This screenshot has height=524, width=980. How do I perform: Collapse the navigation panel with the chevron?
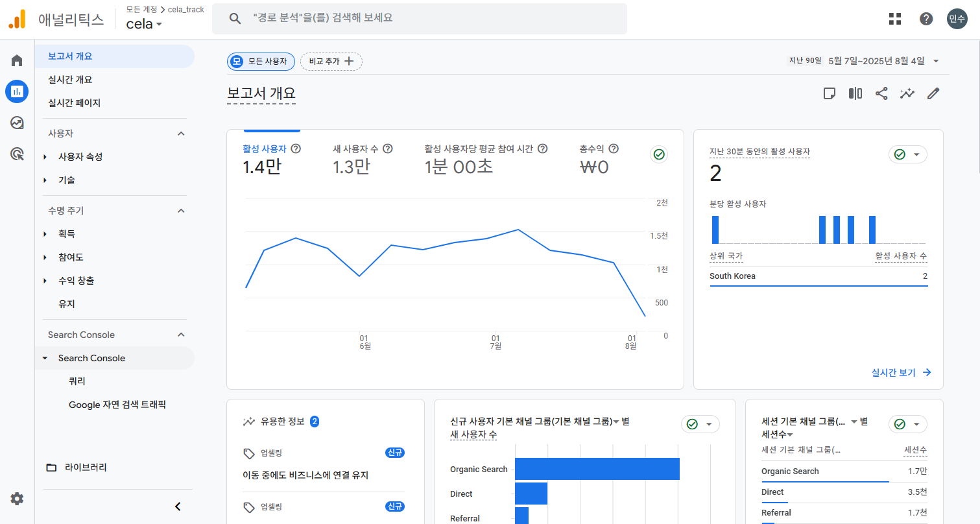[x=178, y=506]
